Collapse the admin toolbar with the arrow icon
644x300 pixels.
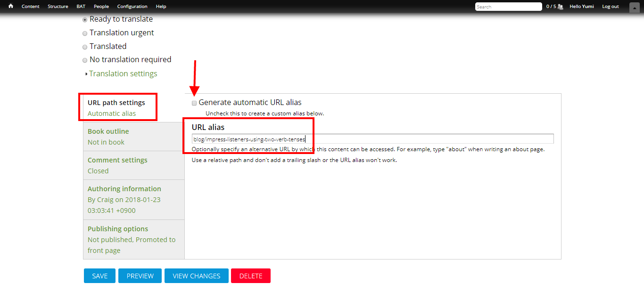point(634,7)
